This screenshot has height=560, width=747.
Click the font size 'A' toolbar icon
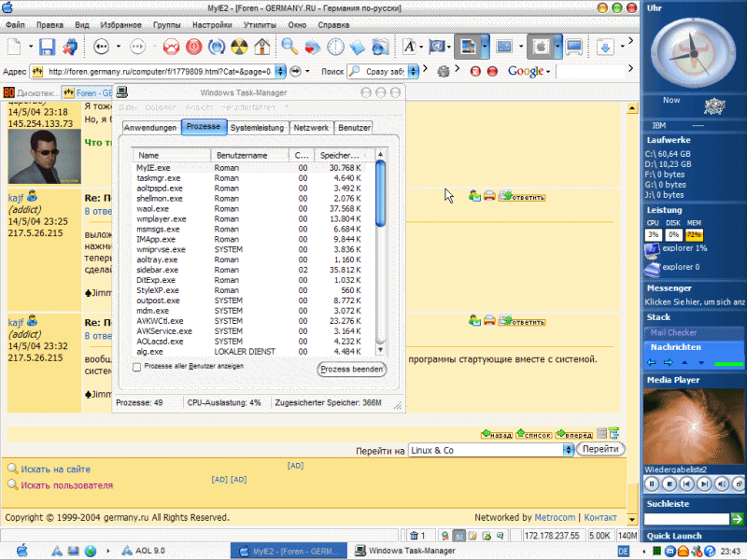409,47
